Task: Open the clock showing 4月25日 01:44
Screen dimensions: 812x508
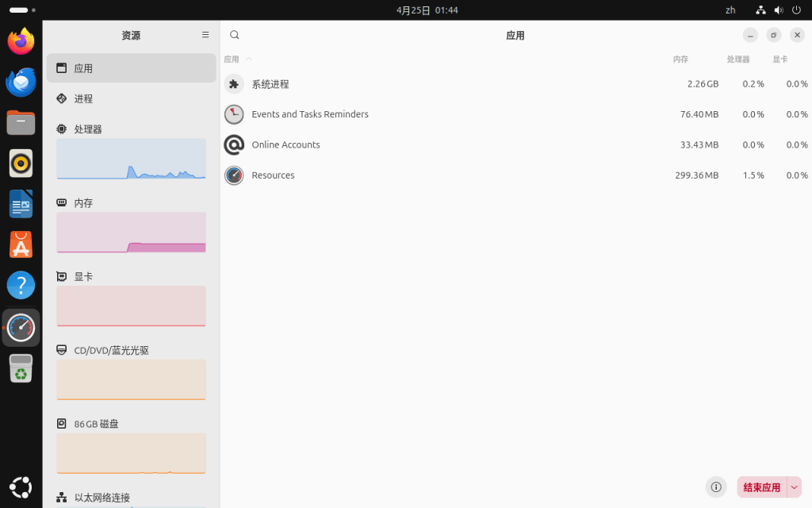Action: (x=427, y=10)
